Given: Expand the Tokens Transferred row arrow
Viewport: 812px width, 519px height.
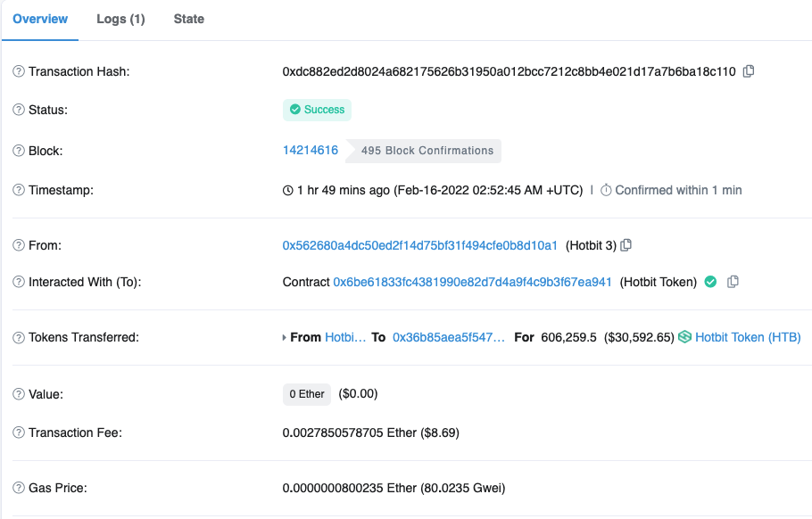Looking at the screenshot, I should [285, 338].
